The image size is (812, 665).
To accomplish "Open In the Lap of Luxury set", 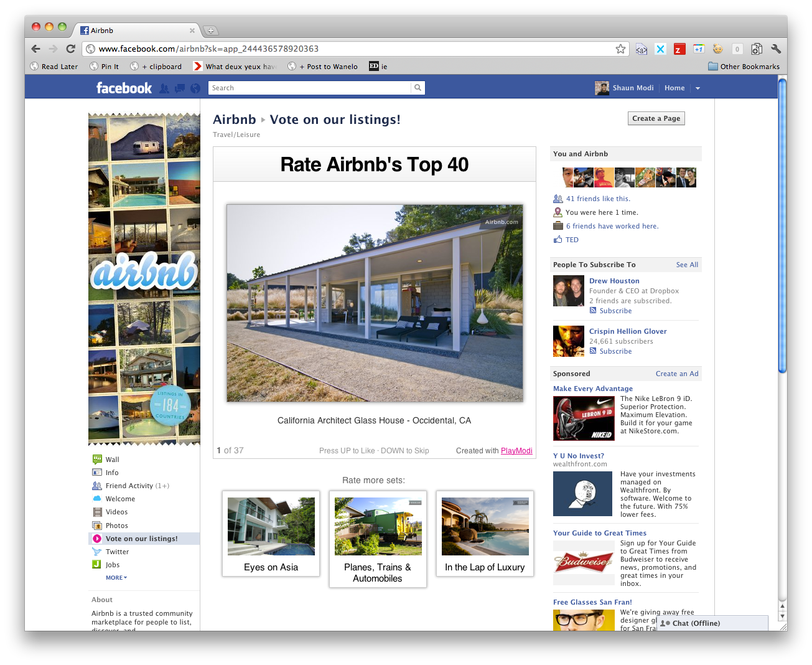I will 485,533.
